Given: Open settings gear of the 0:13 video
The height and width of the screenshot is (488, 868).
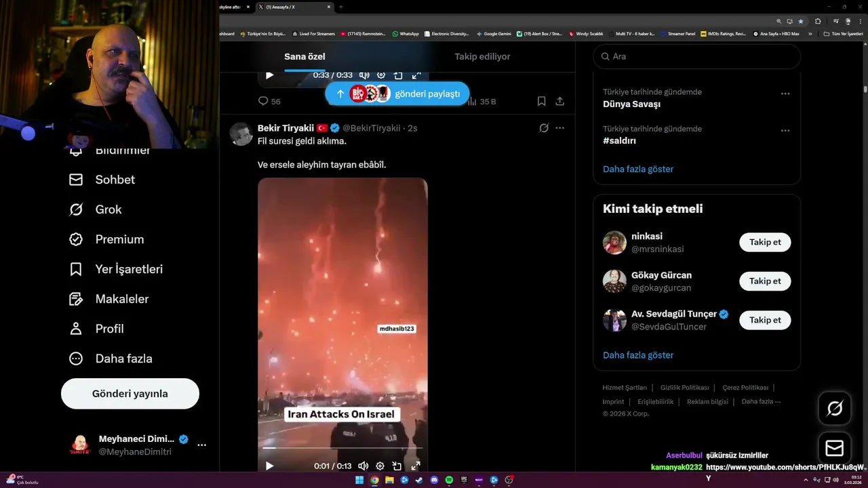Looking at the screenshot, I should (x=380, y=466).
